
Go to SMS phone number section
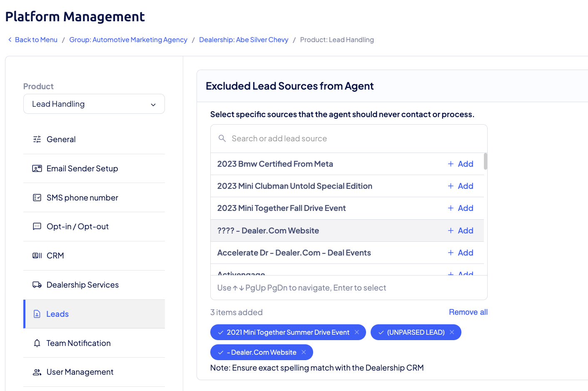click(94, 198)
